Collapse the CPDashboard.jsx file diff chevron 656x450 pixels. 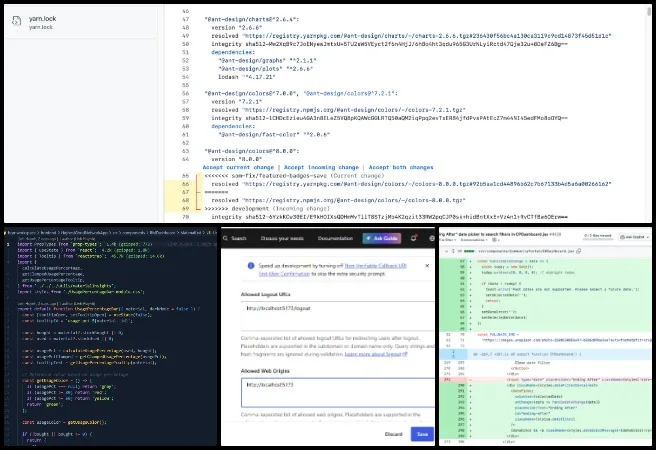[446, 251]
